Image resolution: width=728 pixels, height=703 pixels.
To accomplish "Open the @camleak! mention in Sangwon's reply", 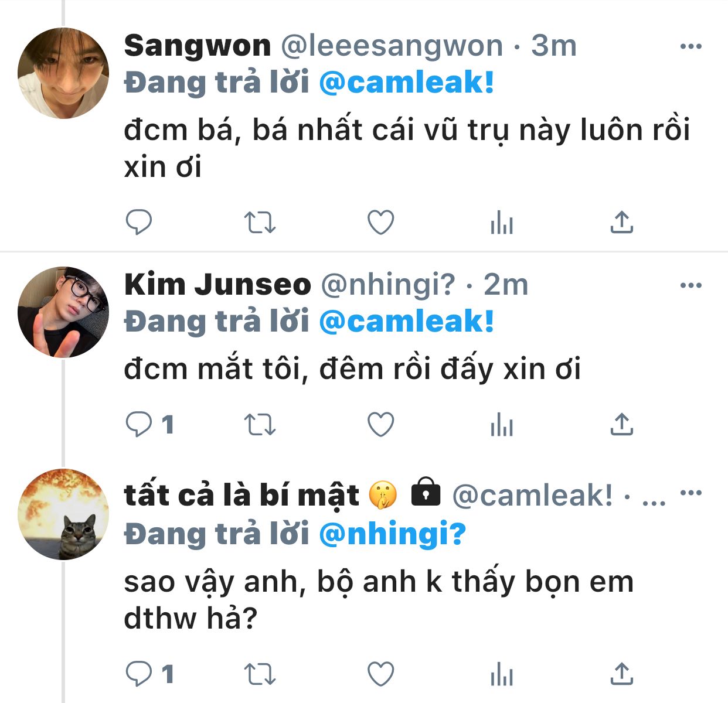I will 407,83.
